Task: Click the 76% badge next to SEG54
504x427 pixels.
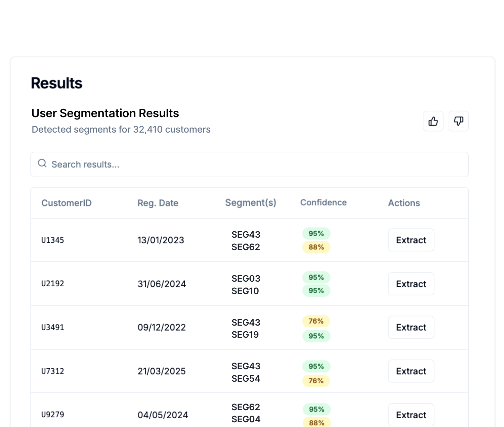Action: tap(316, 381)
